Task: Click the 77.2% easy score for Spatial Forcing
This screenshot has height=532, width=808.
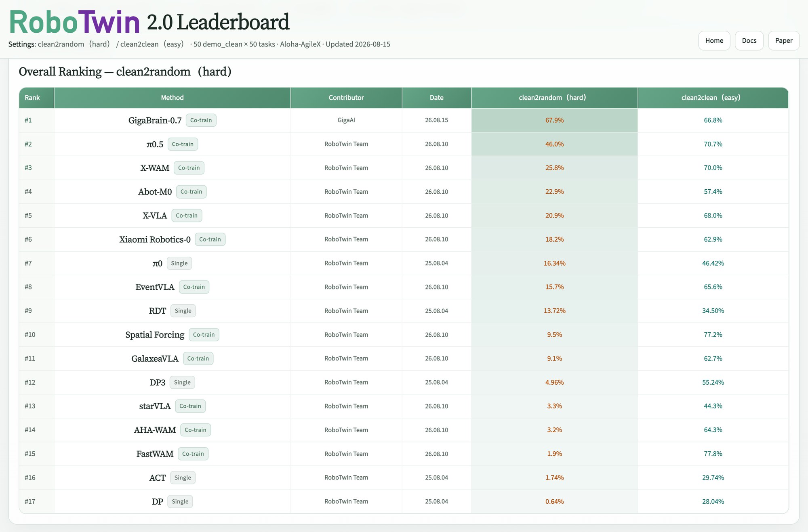Action: click(x=713, y=335)
